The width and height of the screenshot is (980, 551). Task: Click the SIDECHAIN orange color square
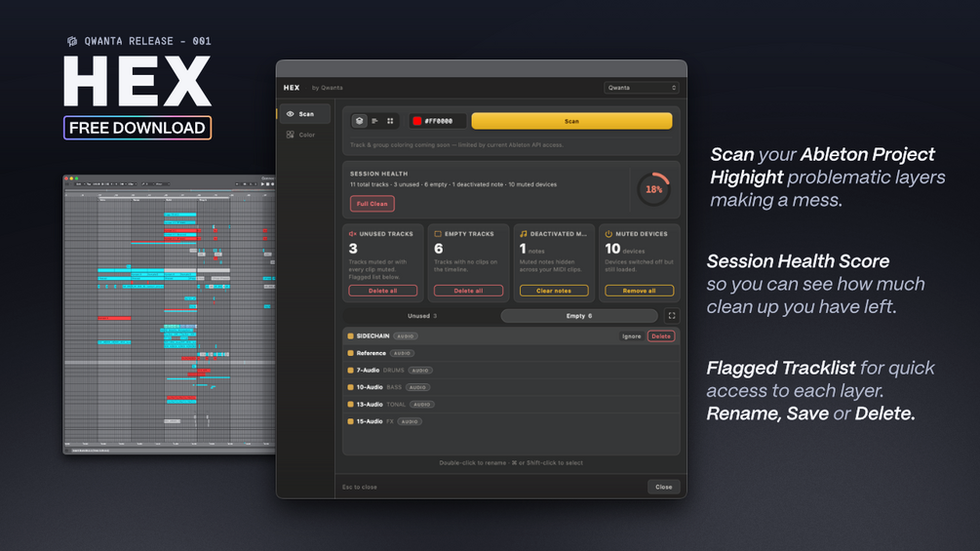[351, 336]
